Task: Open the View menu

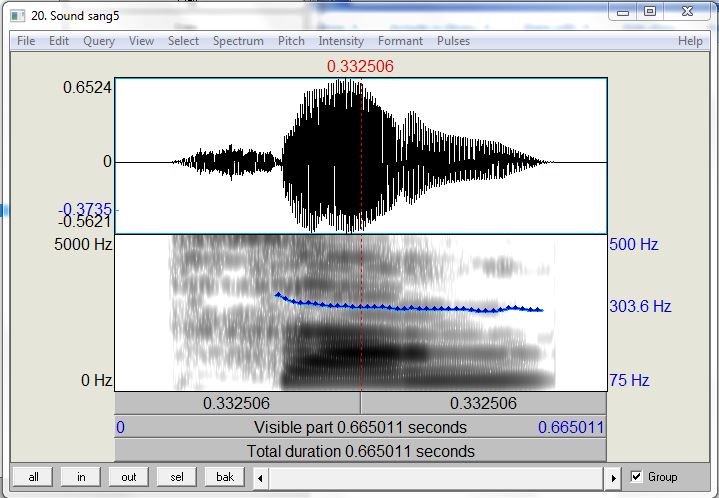Action: [141, 41]
